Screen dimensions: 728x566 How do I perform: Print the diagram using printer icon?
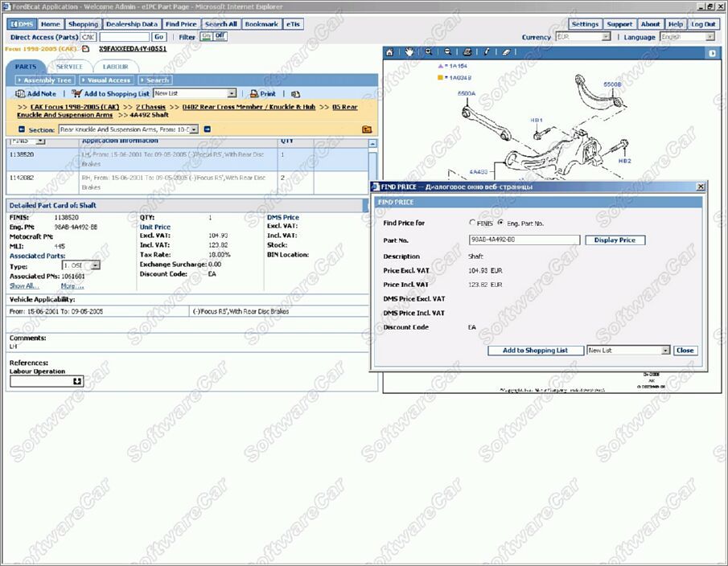[x=467, y=52]
